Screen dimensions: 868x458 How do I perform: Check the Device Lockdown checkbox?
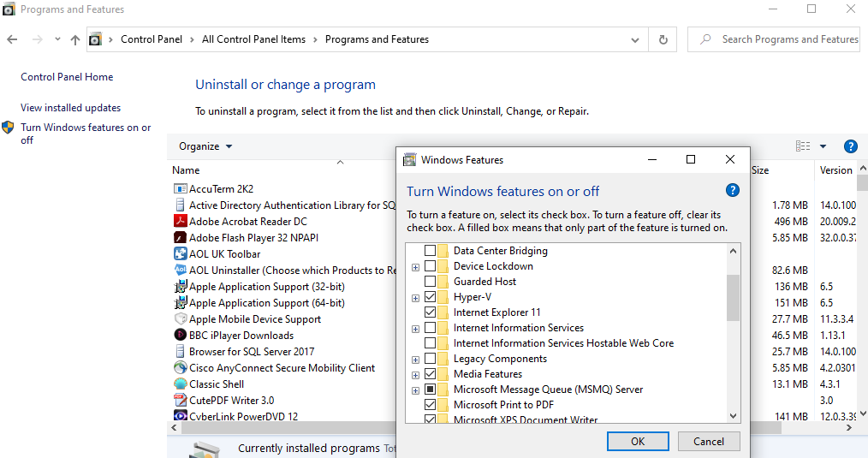tap(430, 266)
